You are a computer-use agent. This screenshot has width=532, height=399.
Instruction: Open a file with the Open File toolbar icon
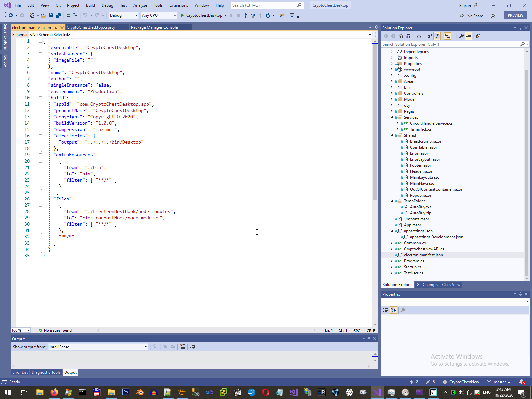(43, 15)
